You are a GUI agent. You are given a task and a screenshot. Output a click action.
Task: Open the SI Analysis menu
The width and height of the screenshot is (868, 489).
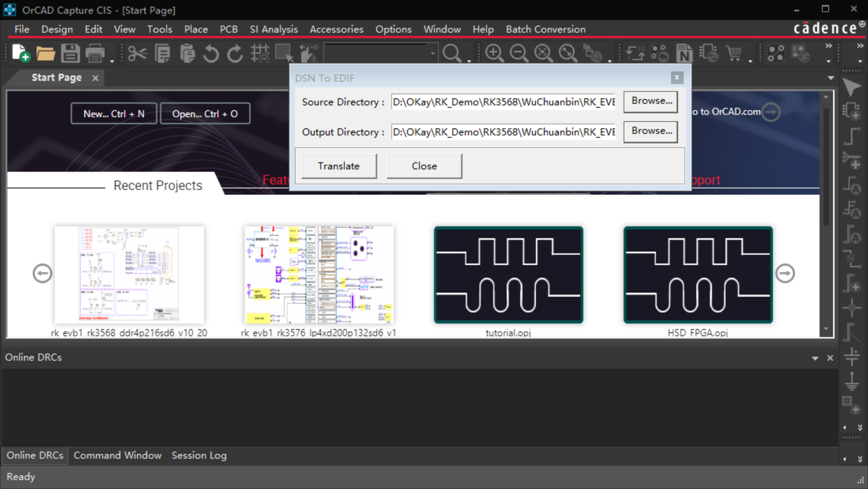274,30
